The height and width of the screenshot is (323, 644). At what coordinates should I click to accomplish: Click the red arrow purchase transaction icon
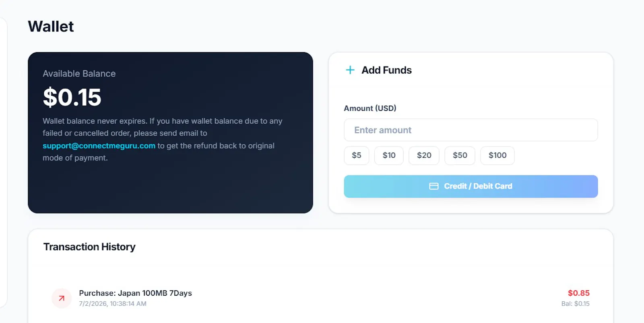62,298
